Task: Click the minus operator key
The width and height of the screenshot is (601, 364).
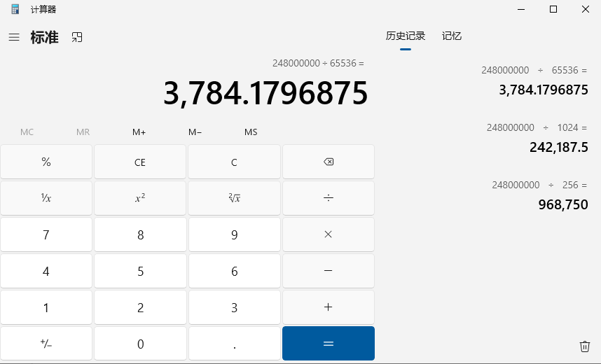Action: point(329,271)
